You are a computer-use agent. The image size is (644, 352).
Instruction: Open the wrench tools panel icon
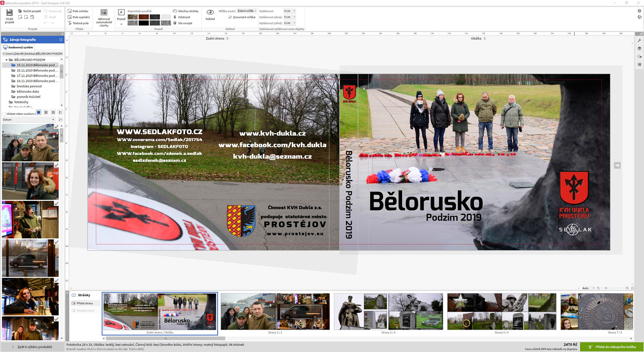pos(639,41)
